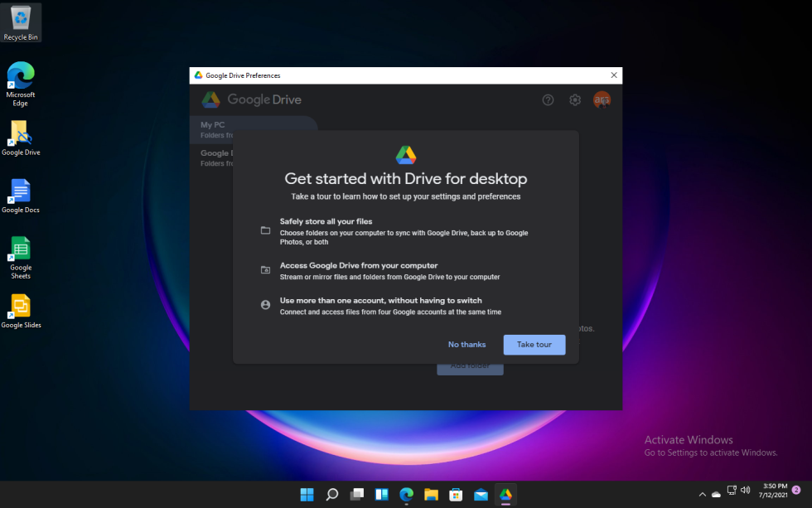Open Google Drive Preferences help icon
Screen dimensions: 812x508
point(548,99)
